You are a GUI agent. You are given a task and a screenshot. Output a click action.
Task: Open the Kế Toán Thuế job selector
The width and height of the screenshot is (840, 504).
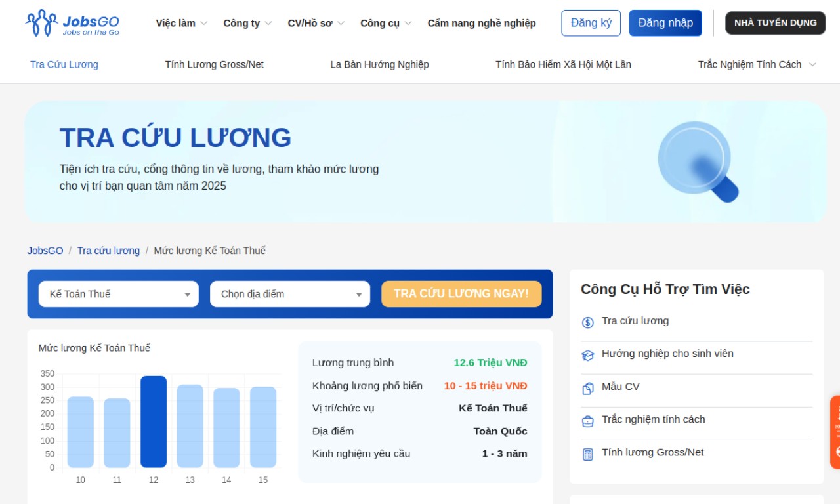coord(118,294)
